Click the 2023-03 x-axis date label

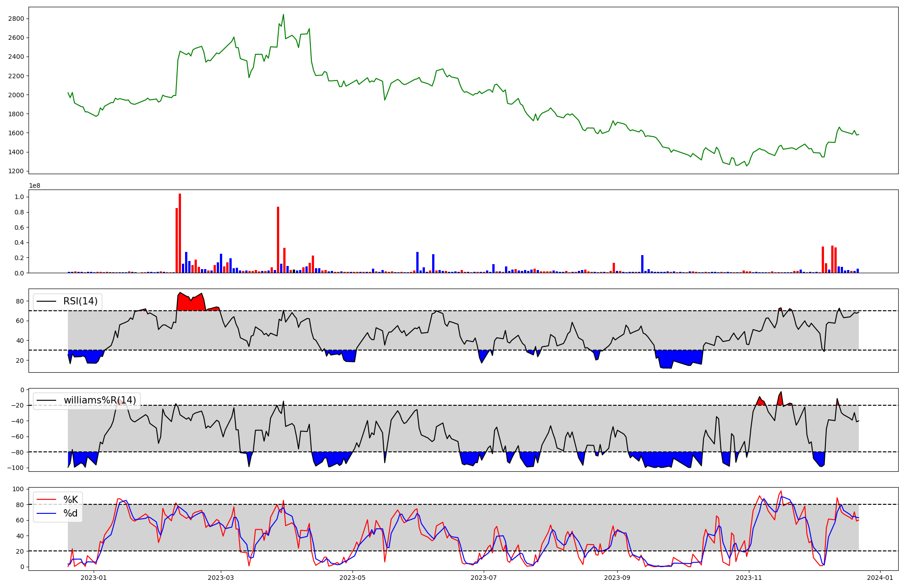point(221,578)
